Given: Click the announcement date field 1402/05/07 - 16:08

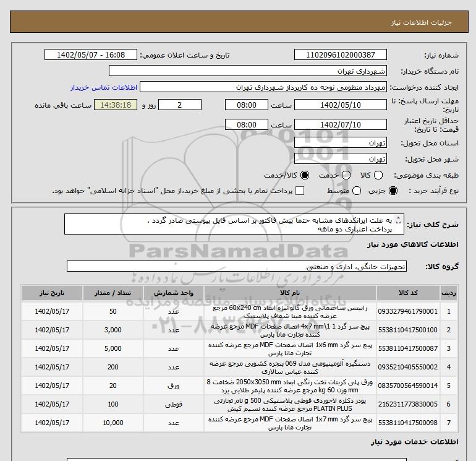Looking at the screenshot, I should (x=91, y=54).
